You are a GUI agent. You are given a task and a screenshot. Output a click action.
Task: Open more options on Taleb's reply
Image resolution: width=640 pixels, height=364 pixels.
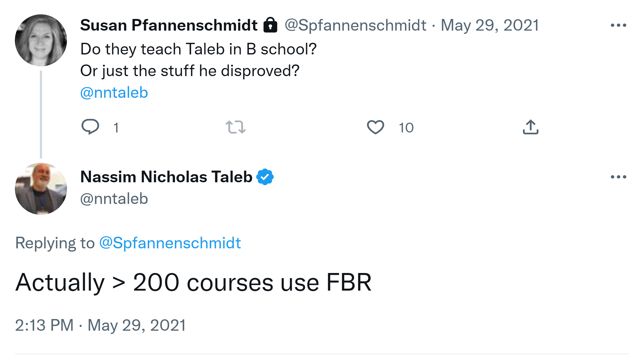[618, 177]
